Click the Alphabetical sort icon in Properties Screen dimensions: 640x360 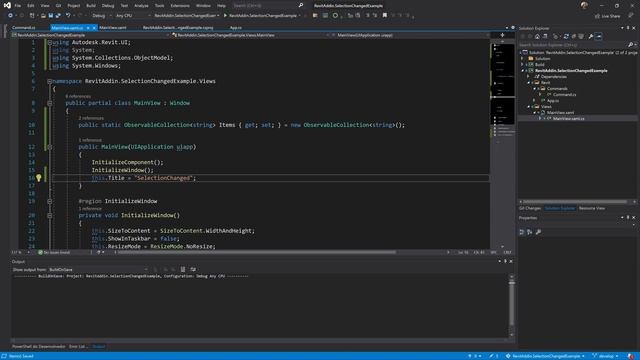[529, 232]
